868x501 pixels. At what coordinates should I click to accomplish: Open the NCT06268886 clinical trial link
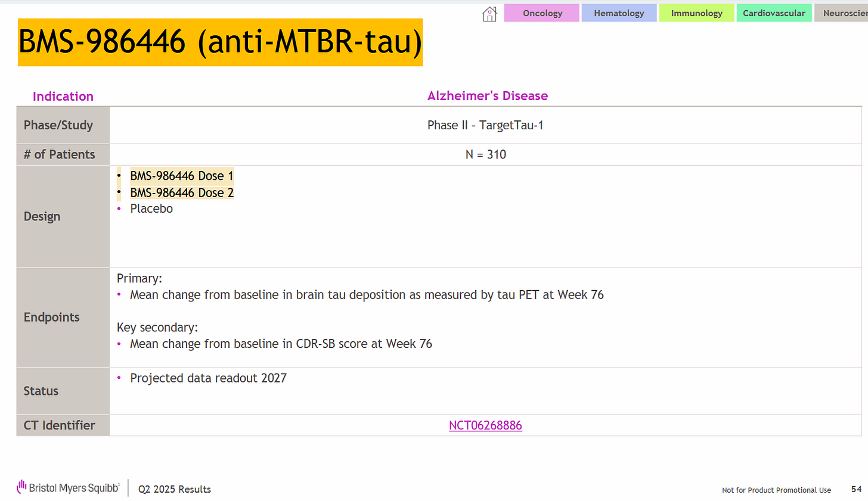485,425
